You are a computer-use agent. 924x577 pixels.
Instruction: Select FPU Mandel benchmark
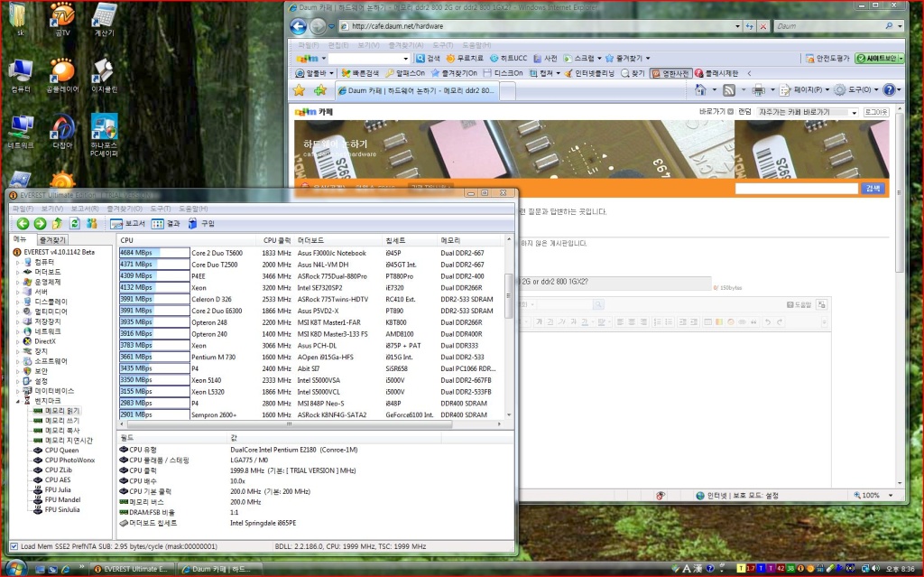pyautogui.click(x=62, y=499)
